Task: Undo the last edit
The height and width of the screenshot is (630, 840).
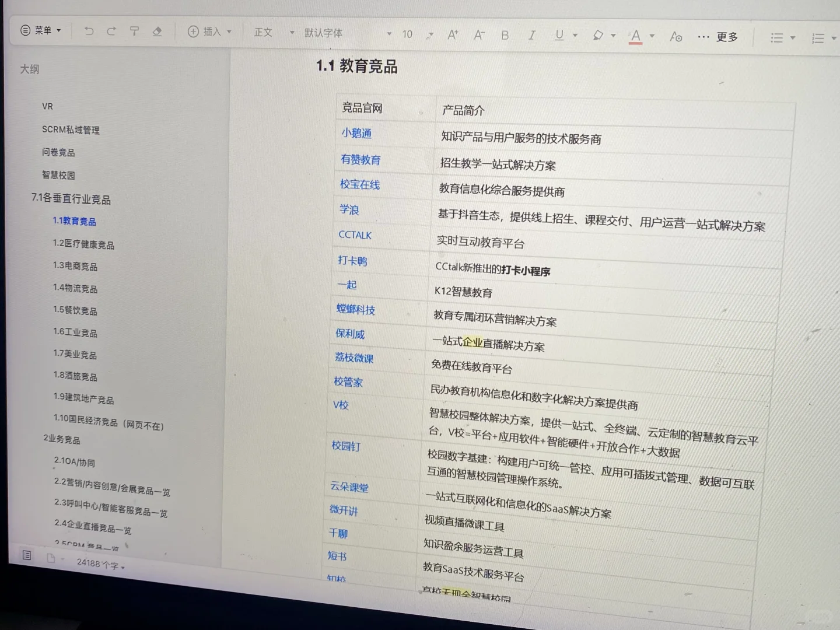Action: click(x=89, y=31)
